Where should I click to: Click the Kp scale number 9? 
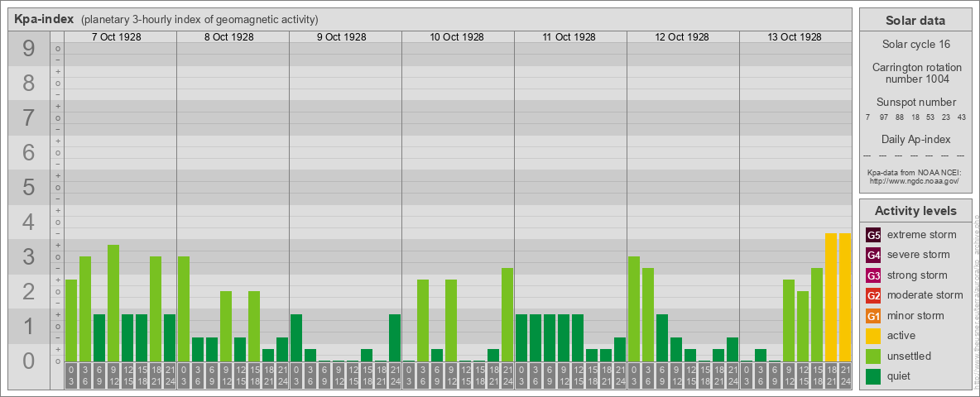28,49
